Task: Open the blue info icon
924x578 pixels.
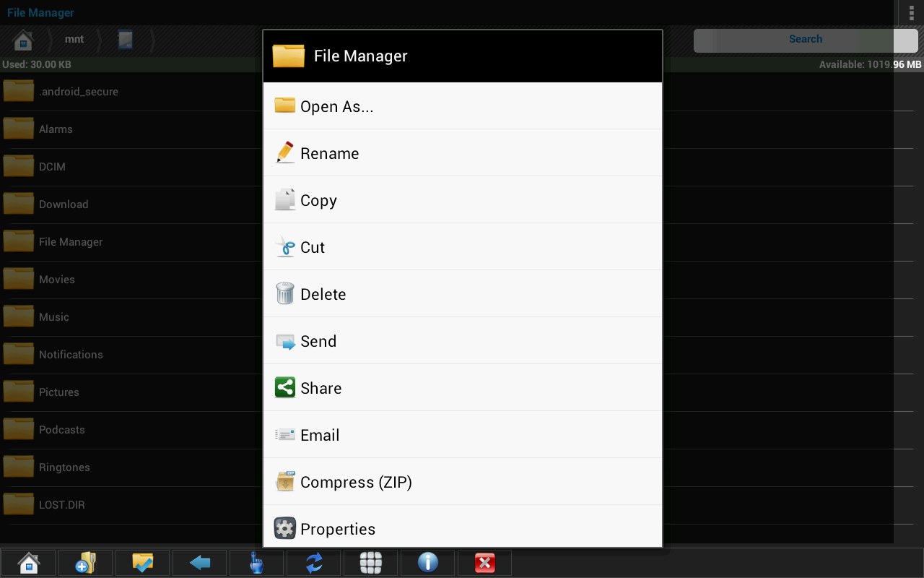Action: tap(427, 563)
